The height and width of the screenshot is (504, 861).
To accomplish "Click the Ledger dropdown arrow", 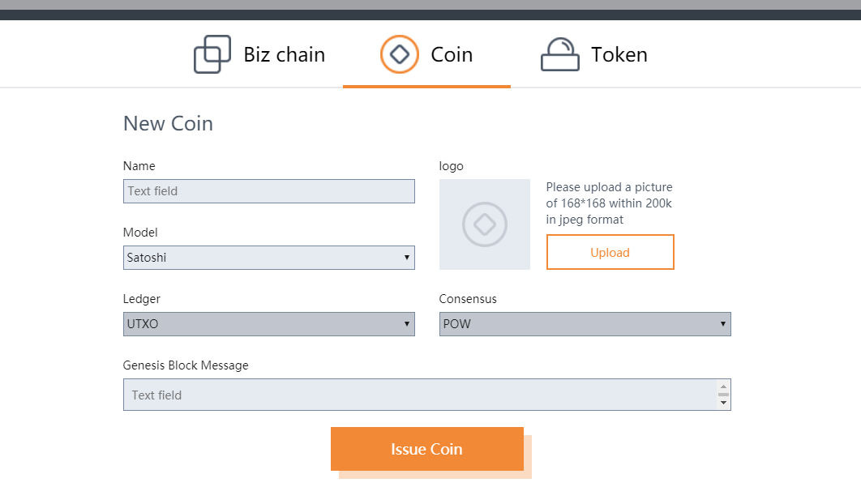I will pyautogui.click(x=407, y=324).
